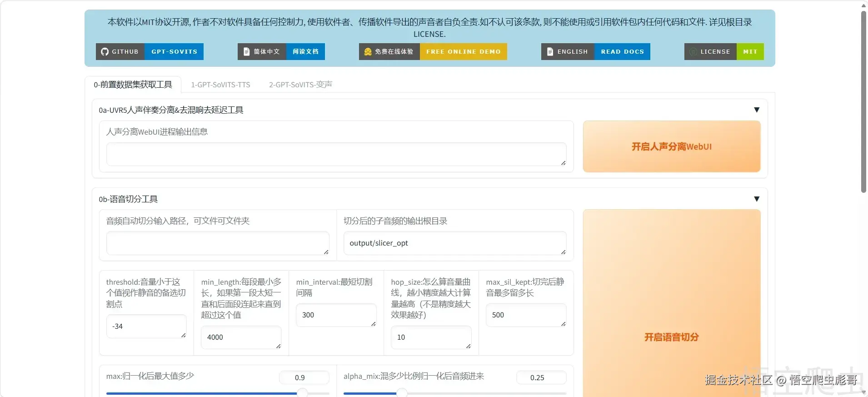Screen dimensions: 868x397
Task: Click the hop_size field showing 10
Action: click(431, 337)
